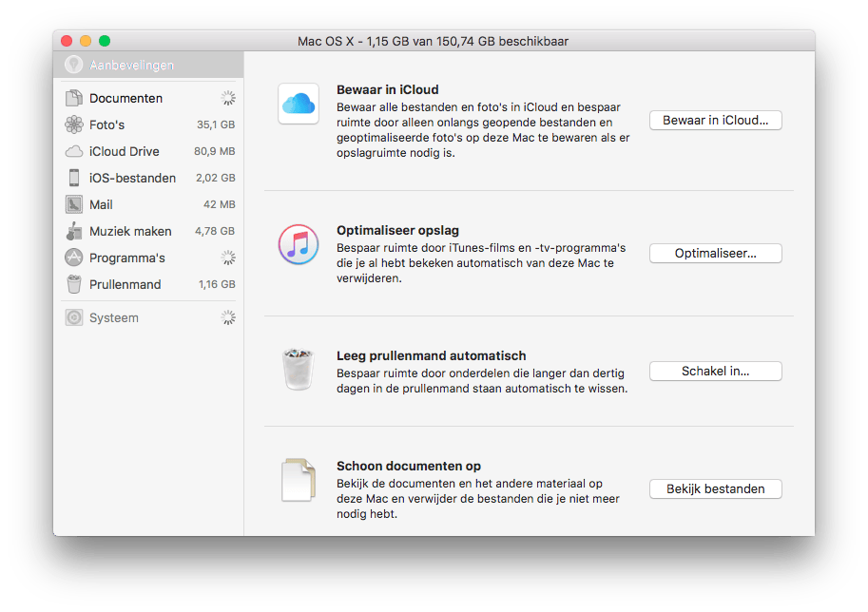Select the Systeem entry
The width and height of the screenshot is (868, 612).
point(148,317)
